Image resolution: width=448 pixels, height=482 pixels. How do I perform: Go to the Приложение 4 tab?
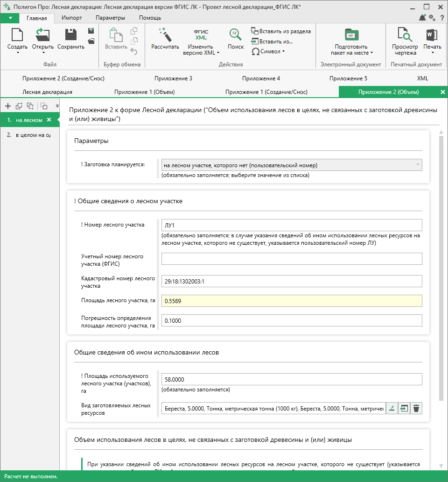[x=261, y=78]
